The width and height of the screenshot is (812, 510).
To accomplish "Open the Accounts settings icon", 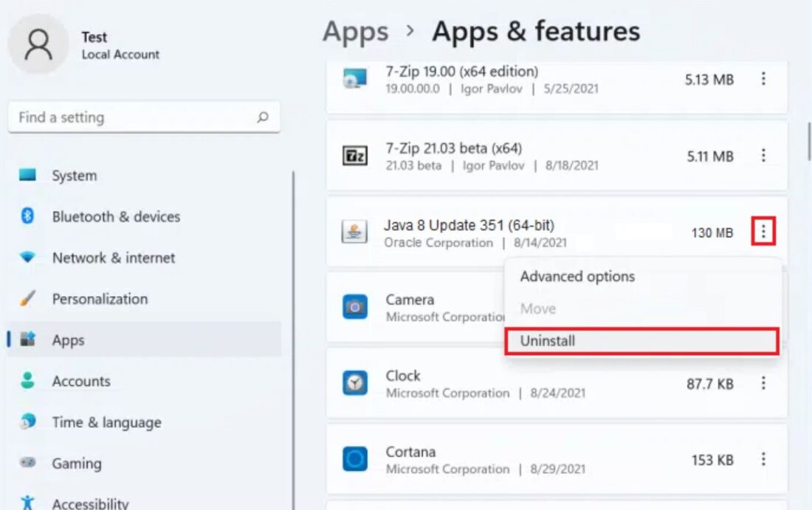I will 28,381.
